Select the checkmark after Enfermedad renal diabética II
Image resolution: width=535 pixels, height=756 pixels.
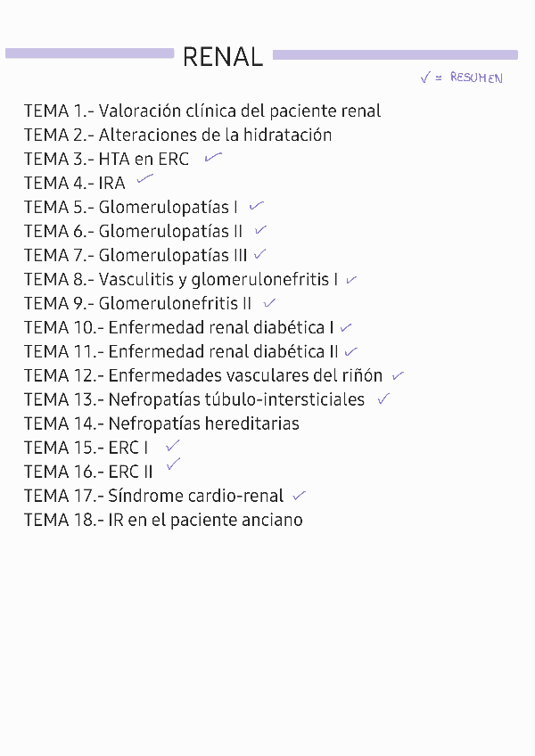351,351
